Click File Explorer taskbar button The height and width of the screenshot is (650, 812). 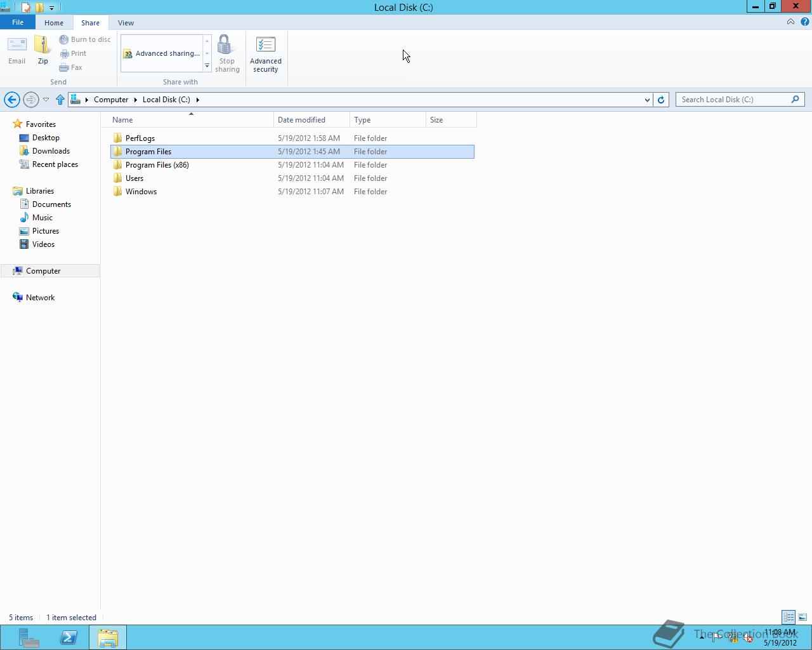(108, 637)
